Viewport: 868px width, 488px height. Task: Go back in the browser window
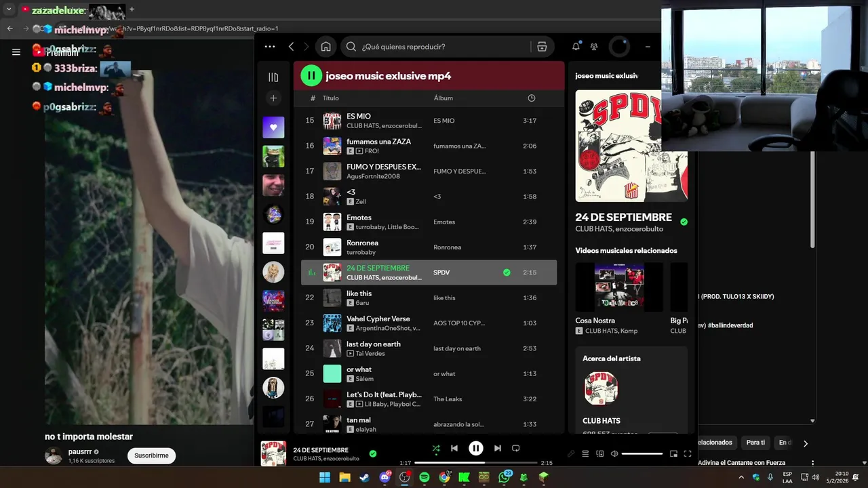9,28
